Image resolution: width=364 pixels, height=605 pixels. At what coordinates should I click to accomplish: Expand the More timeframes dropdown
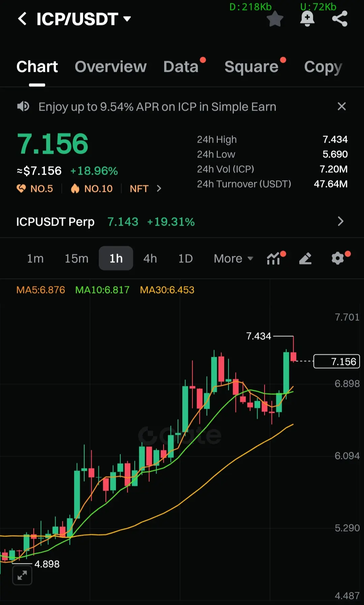pyautogui.click(x=233, y=259)
